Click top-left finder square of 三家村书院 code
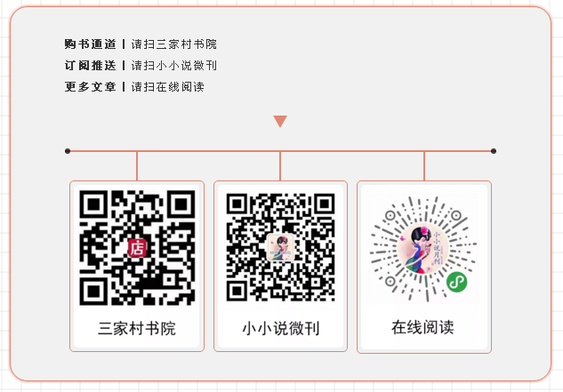The height and width of the screenshot is (392, 563). pyautogui.click(x=93, y=204)
